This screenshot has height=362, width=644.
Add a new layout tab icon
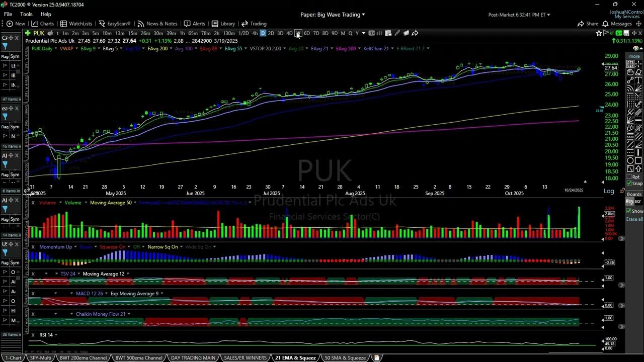pos(376,358)
